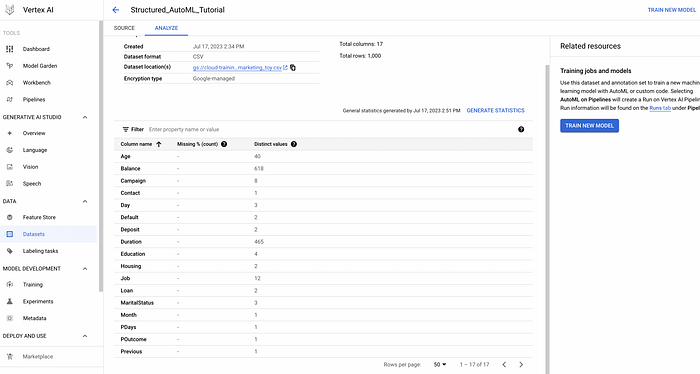
Task: Click the Vision icon
Action: click(x=9, y=167)
